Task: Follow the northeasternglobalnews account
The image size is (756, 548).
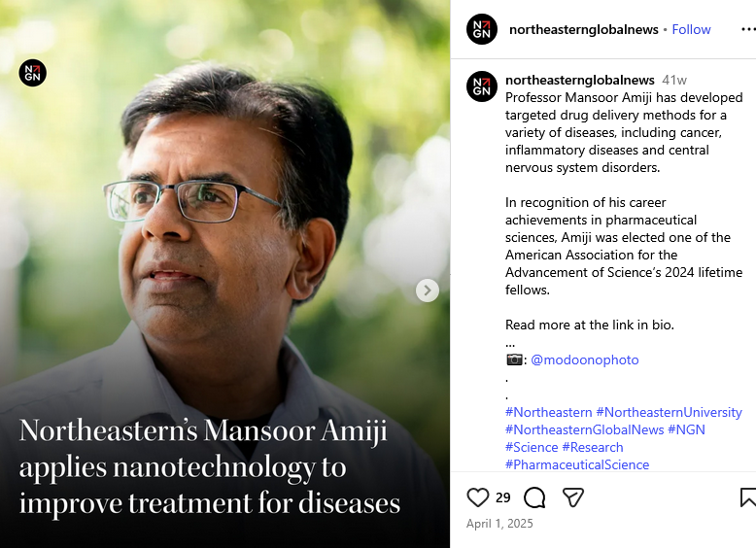Action: 691,29
